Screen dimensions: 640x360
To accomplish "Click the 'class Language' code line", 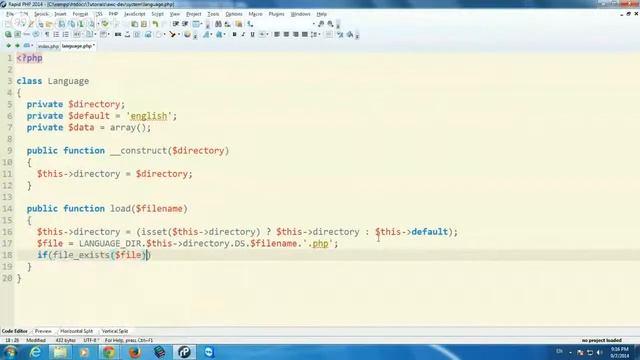I will coord(53,81).
